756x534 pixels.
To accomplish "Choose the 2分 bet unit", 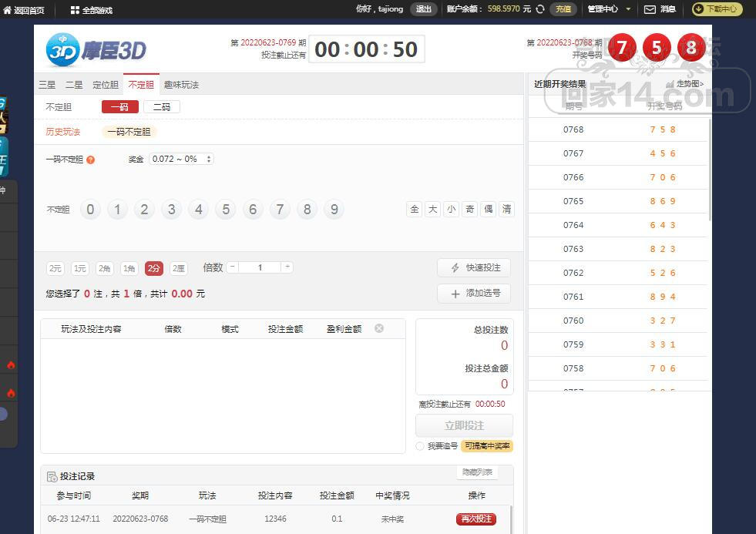I will (154, 268).
